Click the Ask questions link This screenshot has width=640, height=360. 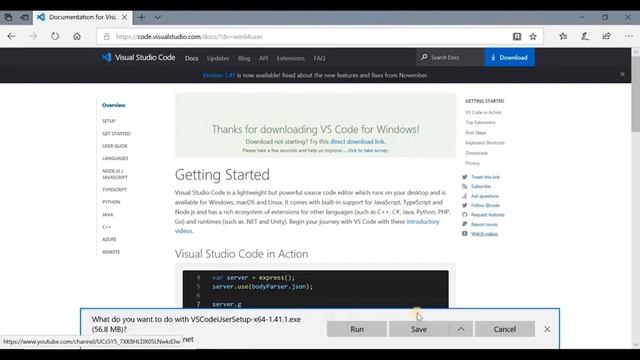(485, 196)
